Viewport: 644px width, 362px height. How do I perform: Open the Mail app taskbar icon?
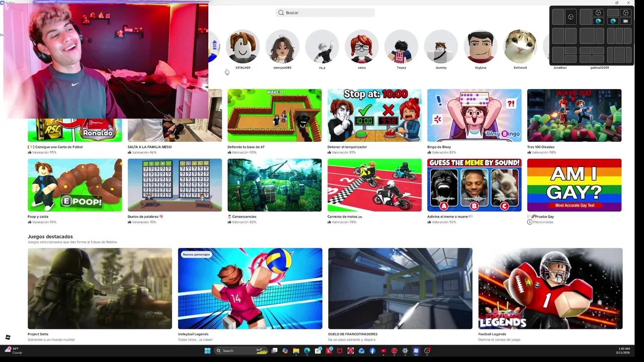pyautogui.click(x=361, y=350)
